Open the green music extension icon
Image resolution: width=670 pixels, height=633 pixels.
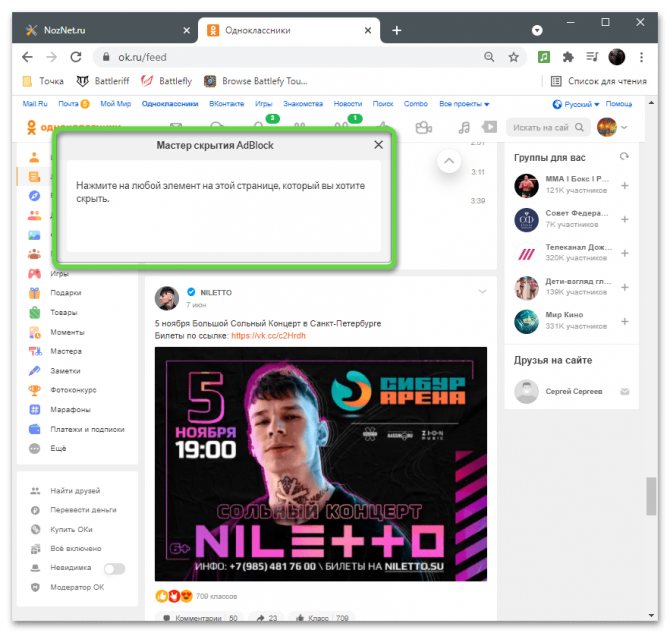(544, 57)
